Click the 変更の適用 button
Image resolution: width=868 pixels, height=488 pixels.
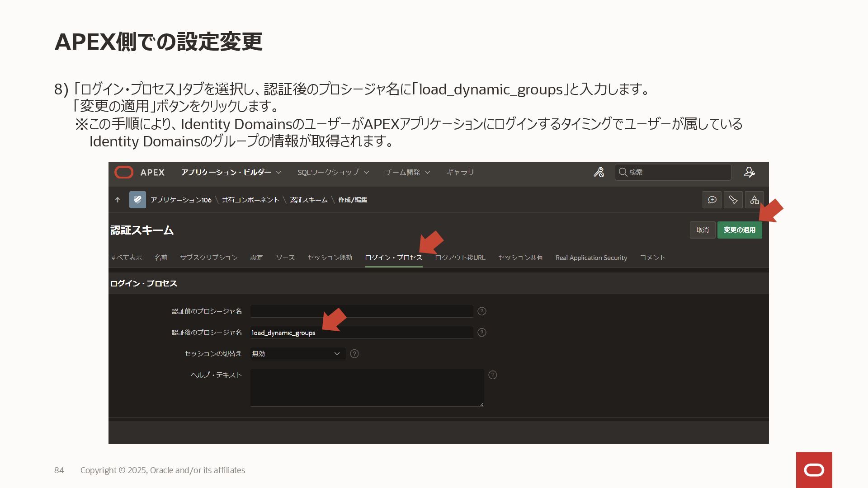pyautogui.click(x=740, y=230)
